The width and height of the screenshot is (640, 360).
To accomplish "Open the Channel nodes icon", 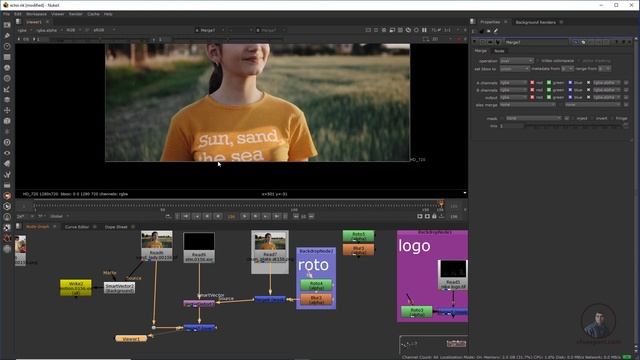I will pos(7,57).
